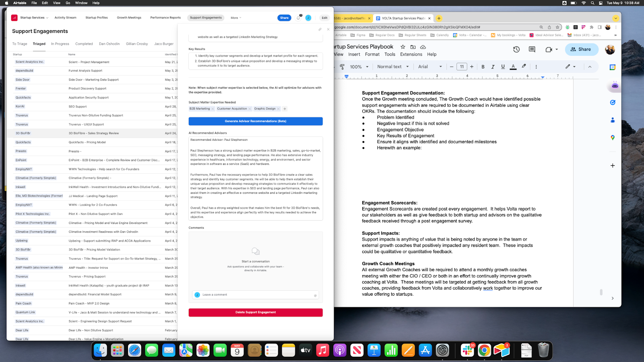The width and height of the screenshot is (644, 362).
Task: Open Google Tasks side panel icon
Action: tap(613, 103)
